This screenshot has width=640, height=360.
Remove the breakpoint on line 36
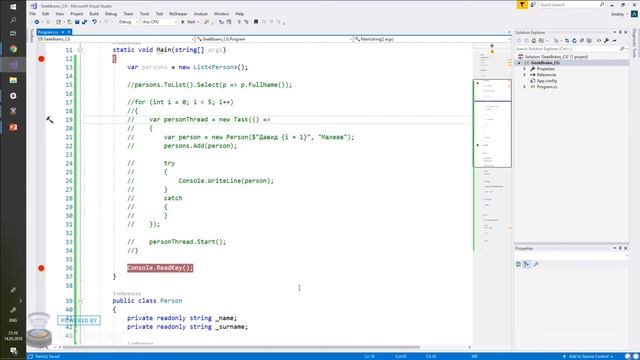(x=41, y=268)
